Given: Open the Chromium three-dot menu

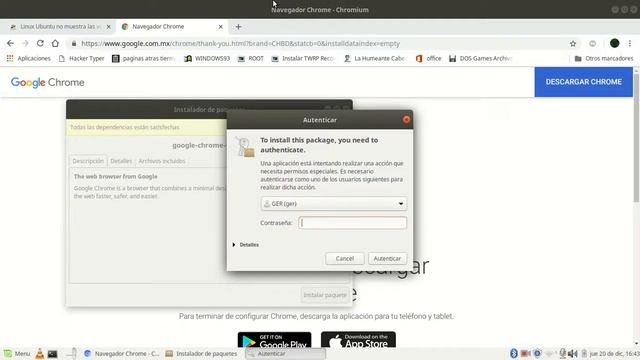Looking at the screenshot, I should coord(630,43).
